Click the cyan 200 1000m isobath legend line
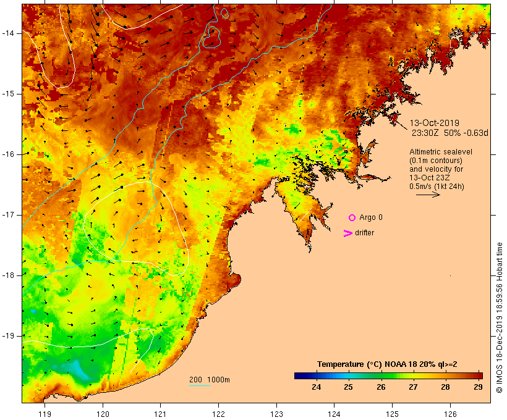This screenshot has width=507, height=420. (x=200, y=385)
